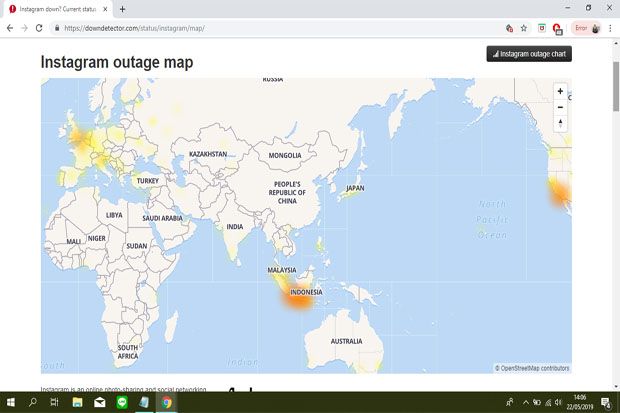Click the MONGOLIA label on the map
The image size is (620, 413).
[285, 155]
